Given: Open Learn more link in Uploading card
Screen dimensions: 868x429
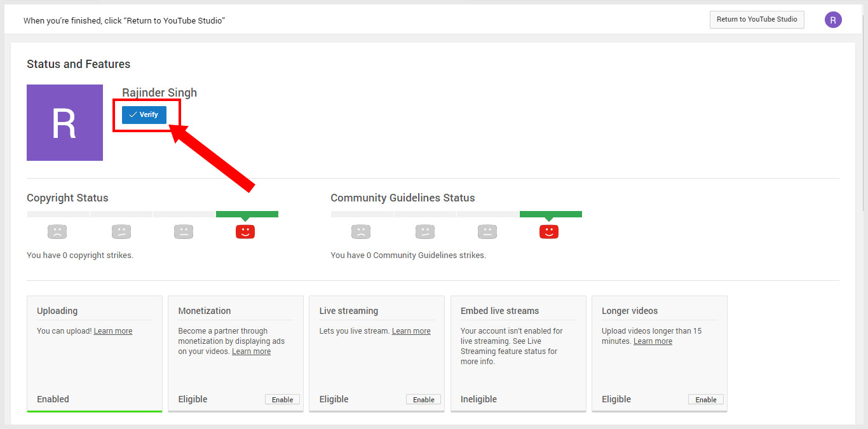Looking at the screenshot, I should pos(113,331).
